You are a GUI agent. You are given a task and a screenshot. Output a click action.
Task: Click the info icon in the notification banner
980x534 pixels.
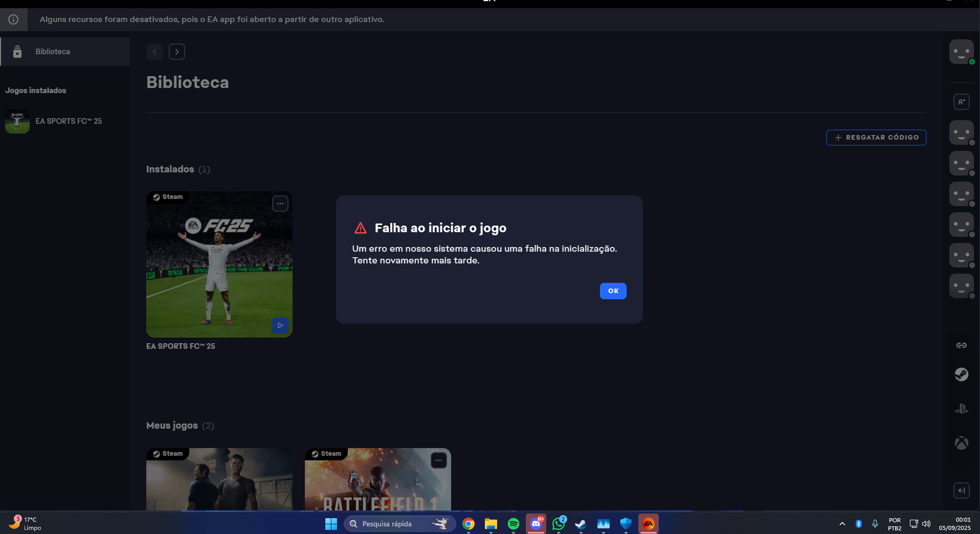point(13,19)
